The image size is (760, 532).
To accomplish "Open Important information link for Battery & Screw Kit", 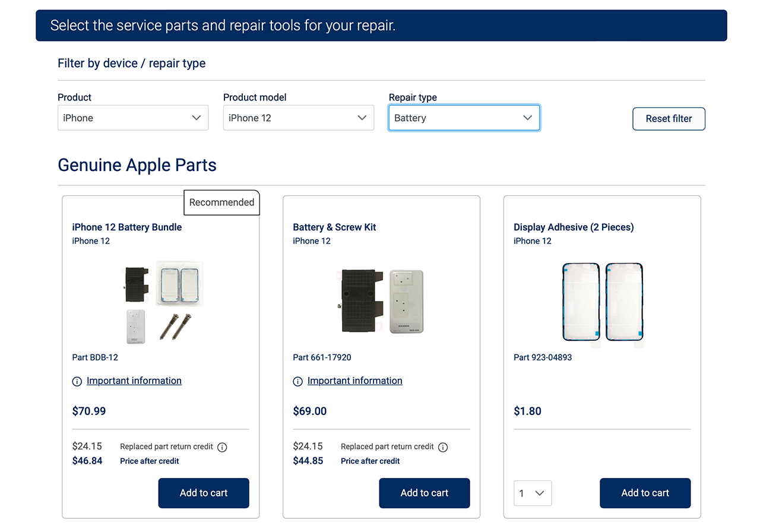I will click(355, 381).
